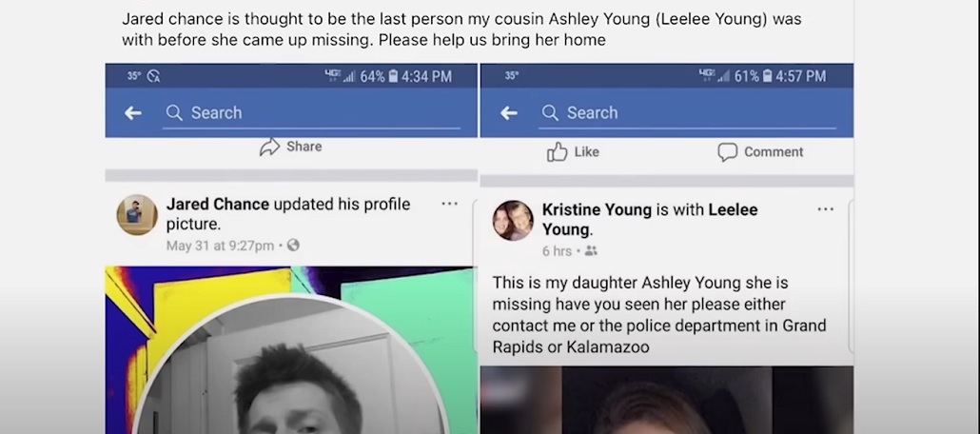Open Kristine Young's profile avatar
Viewport: 980px width, 434px height.
pos(513,221)
